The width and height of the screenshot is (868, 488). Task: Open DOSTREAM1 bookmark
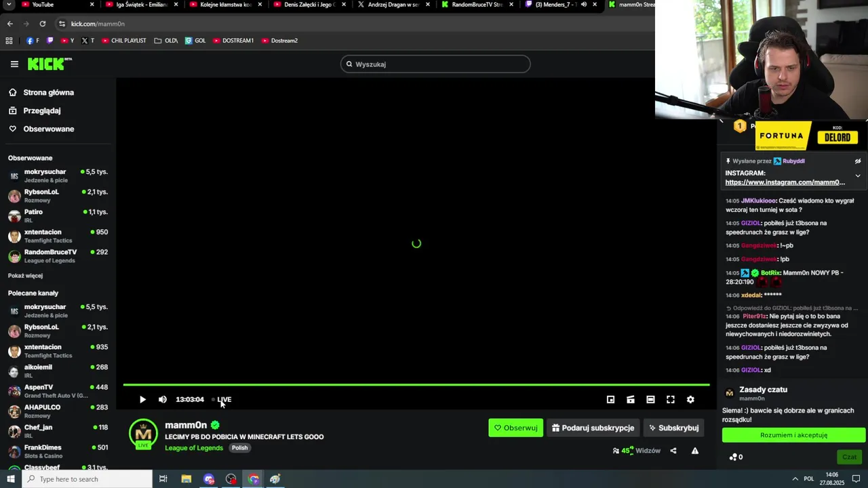click(x=233, y=41)
